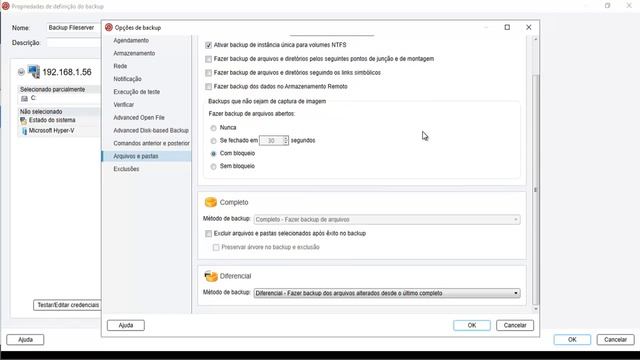Open Comandos anterior e posterior section
Image resolution: width=640 pixels, height=360 pixels.
[x=151, y=143]
